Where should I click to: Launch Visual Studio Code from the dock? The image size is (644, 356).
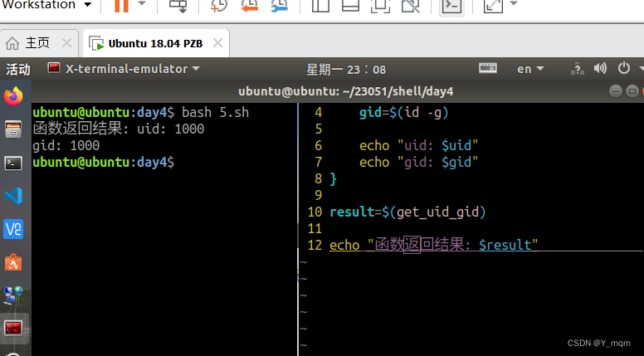(x=13, y=196)
